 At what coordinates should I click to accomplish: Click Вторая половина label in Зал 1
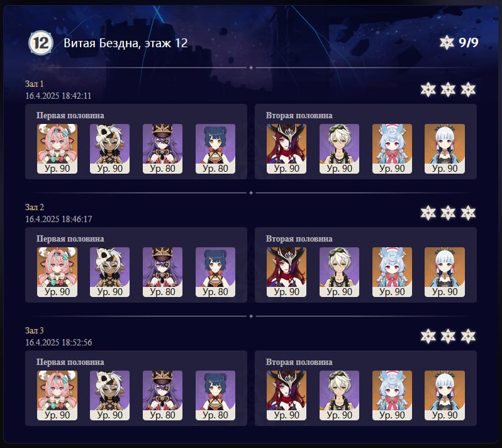299,115
